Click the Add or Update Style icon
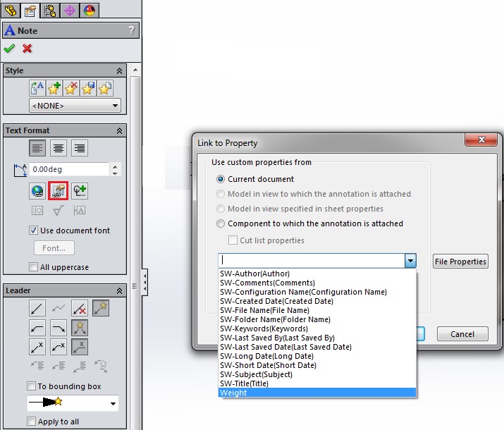Image resolution: width=504 pixels, height=430 pixels. 54,88
